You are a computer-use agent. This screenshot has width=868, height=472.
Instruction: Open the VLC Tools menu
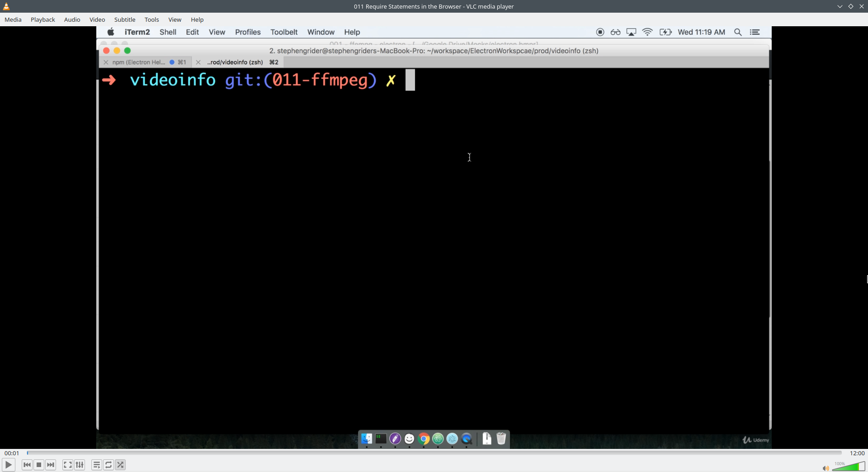point(152,19)
